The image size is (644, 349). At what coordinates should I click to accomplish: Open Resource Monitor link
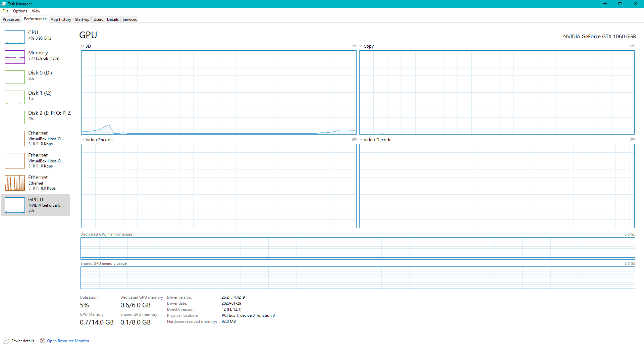(x=68, y=341)
